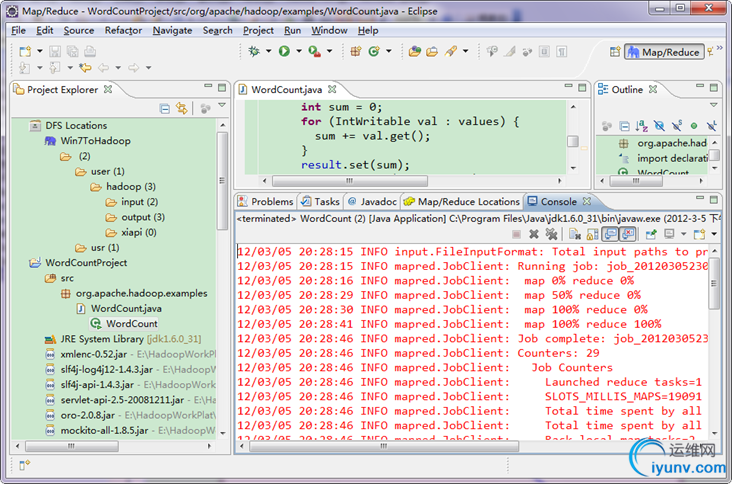Open the Refactor menu
The height and width of the screenshot is (484, 732).
123,30
